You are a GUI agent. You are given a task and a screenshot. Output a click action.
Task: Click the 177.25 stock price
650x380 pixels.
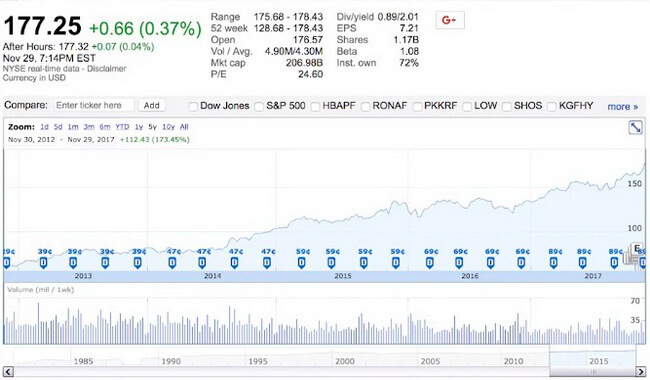(42, 26)
